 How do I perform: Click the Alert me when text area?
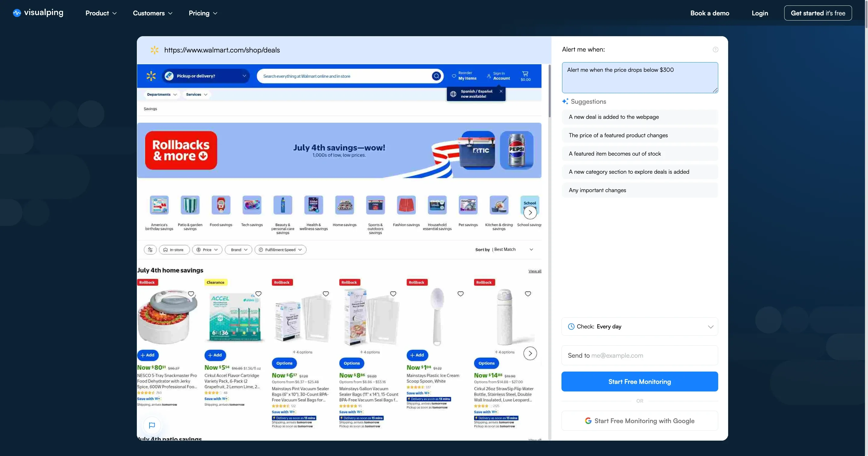tap(640, 78)
